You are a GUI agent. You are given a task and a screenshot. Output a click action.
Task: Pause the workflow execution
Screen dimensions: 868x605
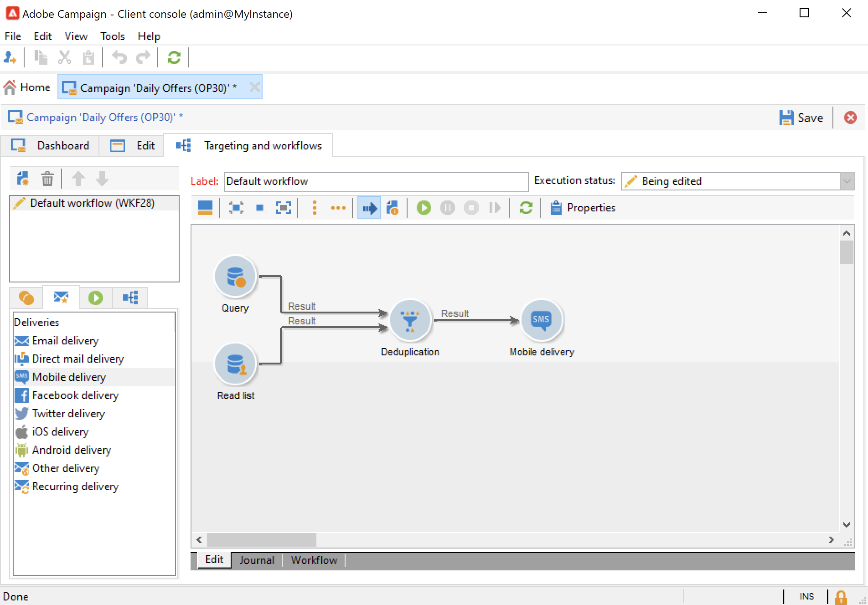coord(447,208)
